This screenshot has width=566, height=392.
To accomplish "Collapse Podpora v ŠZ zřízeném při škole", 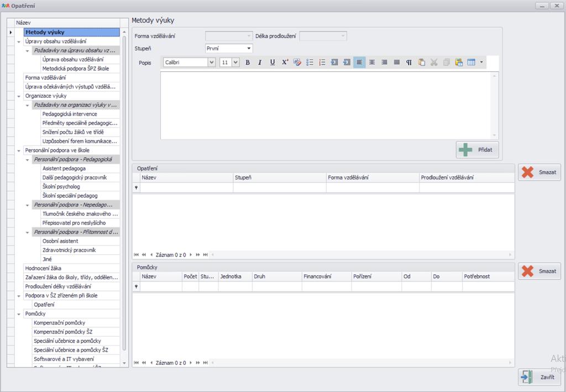I will coord(19,296).
